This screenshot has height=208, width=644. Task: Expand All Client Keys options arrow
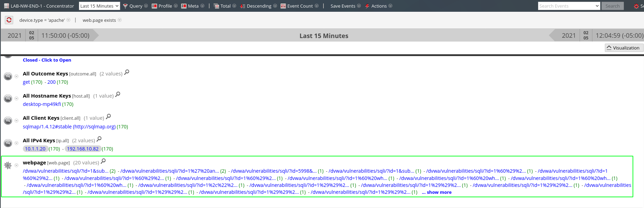click(16, 121)
